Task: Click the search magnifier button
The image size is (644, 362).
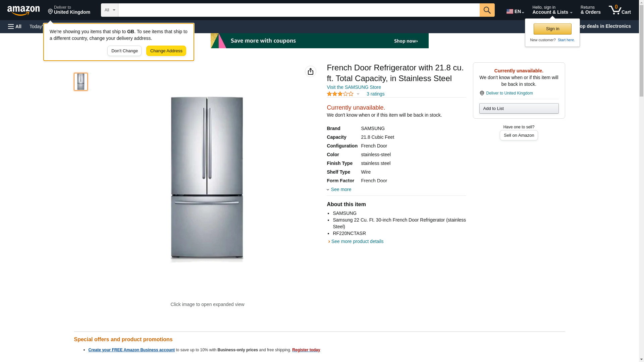Action: click(487, 10)
